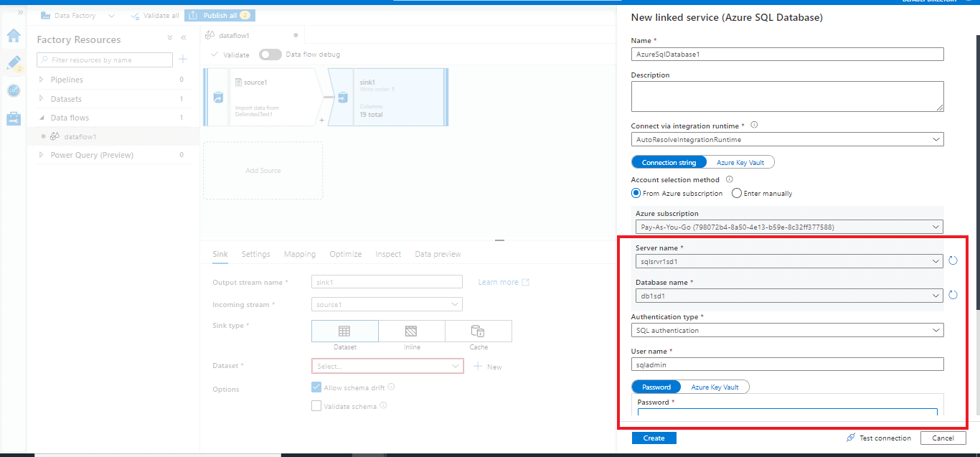Add new resource with plus icon

[183, 60]
